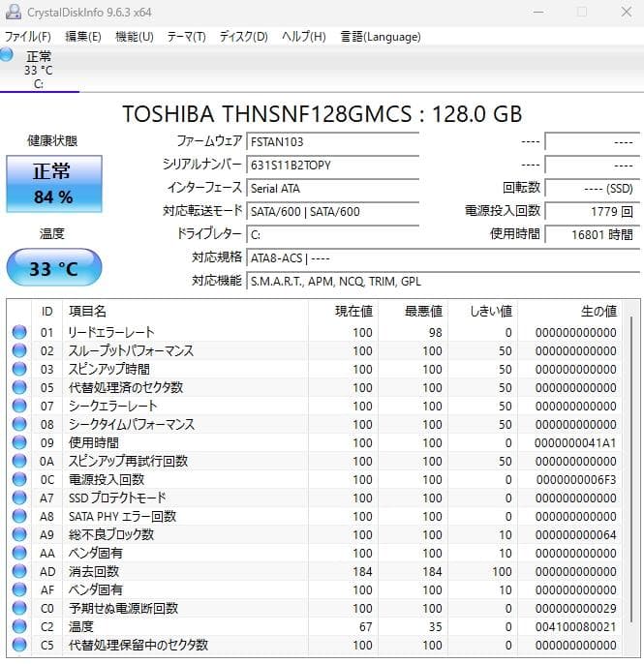Click status orb for 07 シークエラーレート
This screenshot has height=664, width=644.
click(19, 407)
